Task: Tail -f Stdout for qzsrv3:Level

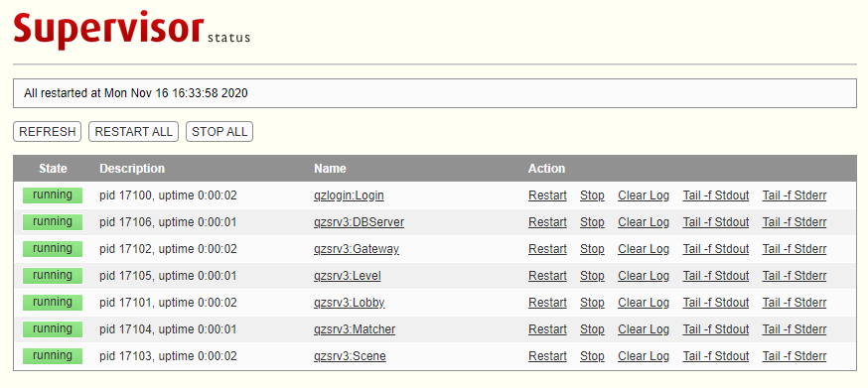Action: pos(716,276)
